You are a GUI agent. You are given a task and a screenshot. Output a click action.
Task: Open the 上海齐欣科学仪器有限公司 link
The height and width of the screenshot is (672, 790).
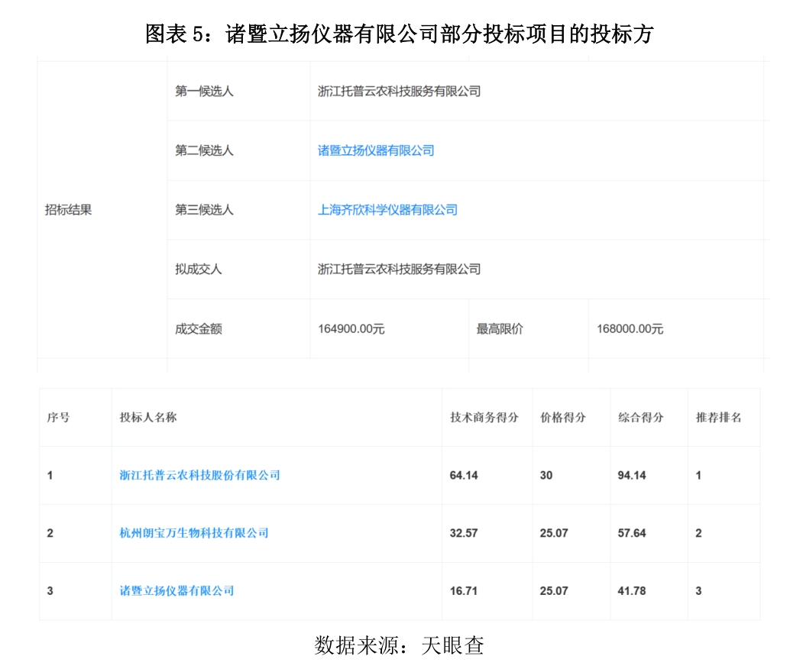[387, 210]
